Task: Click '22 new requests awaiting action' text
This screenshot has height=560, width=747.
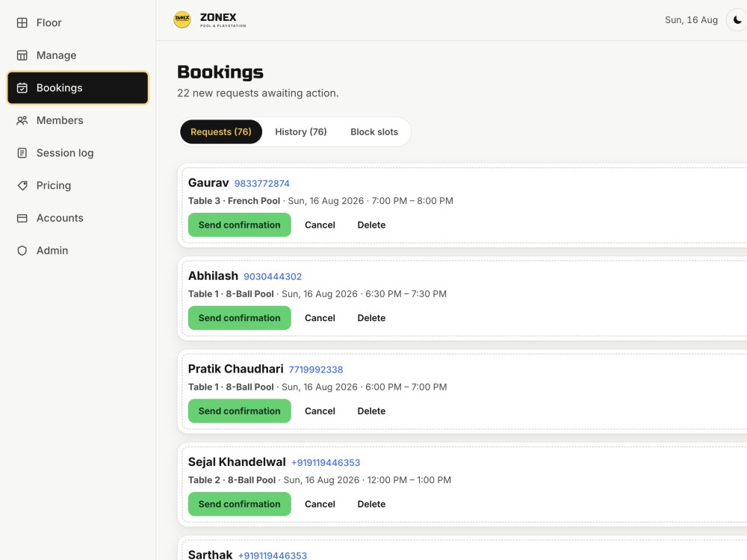Action: point(258,93)
